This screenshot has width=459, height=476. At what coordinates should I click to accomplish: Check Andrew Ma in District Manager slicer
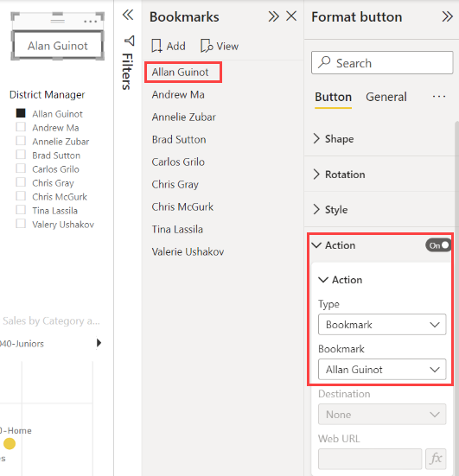[x=21, y=127]
